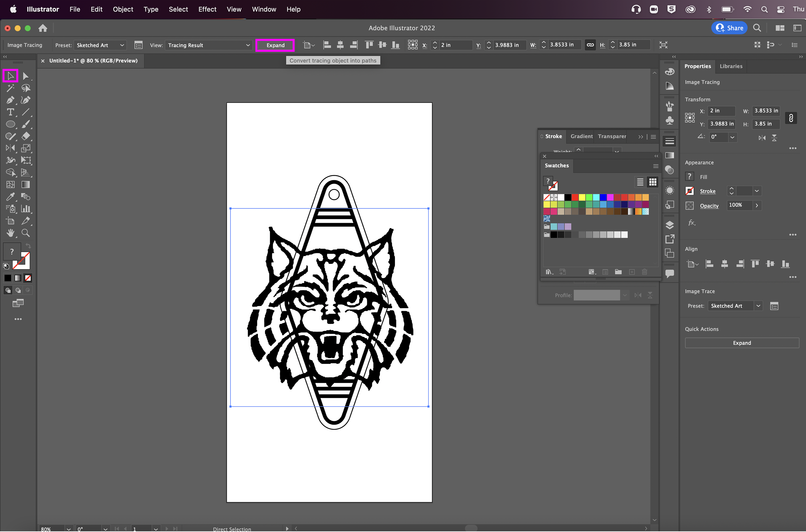This screenshot has height=532, width=806.
Task: Set fill to None in toolbar
Action: (x=28, y=278)
